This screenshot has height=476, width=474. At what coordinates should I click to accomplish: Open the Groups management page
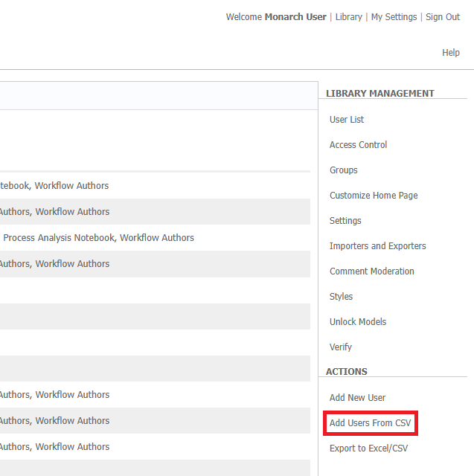tap(344, 170)
